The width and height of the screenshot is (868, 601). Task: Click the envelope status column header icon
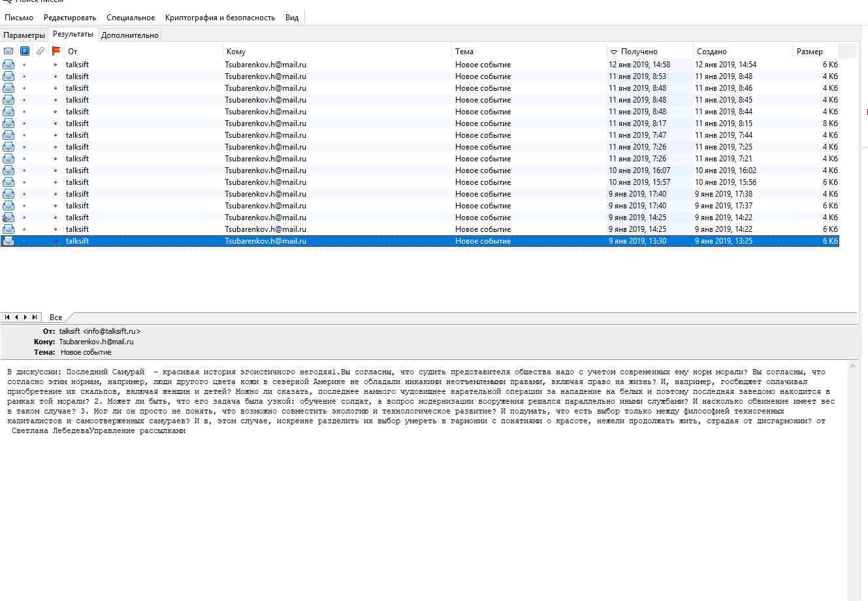pyautogui.click(x=8, y=51)
